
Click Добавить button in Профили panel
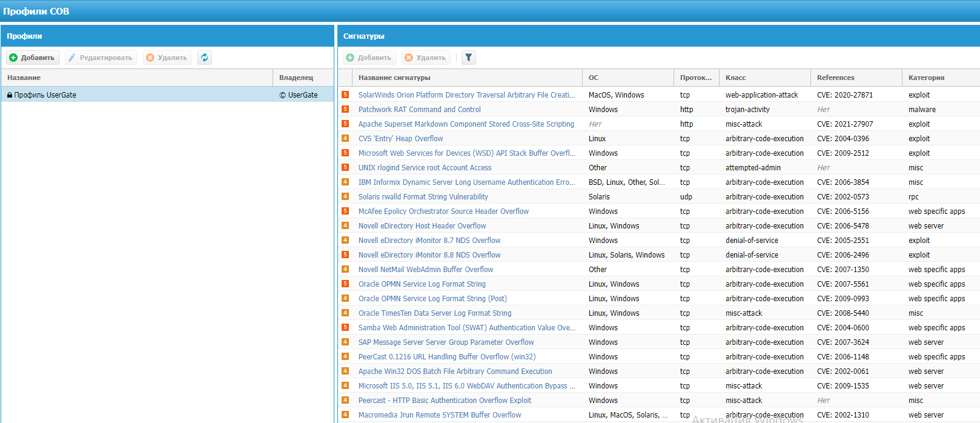33,58
